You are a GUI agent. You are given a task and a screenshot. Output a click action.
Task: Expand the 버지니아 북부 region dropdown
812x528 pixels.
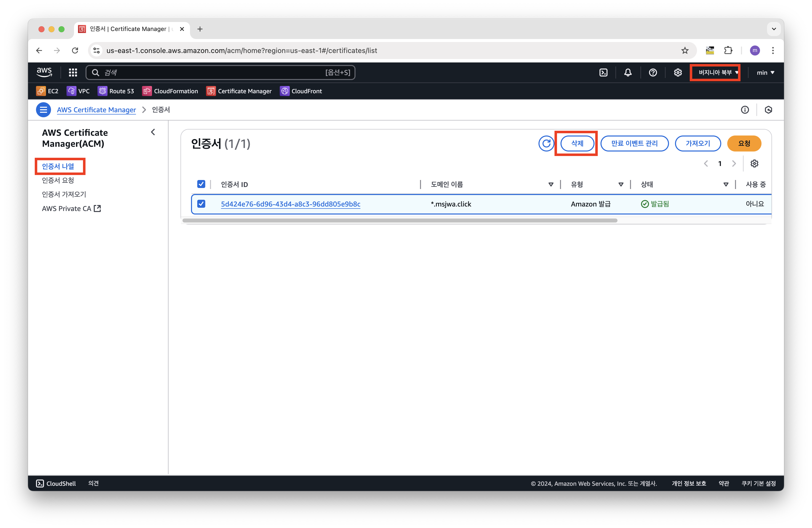click(x=715, y=72)
